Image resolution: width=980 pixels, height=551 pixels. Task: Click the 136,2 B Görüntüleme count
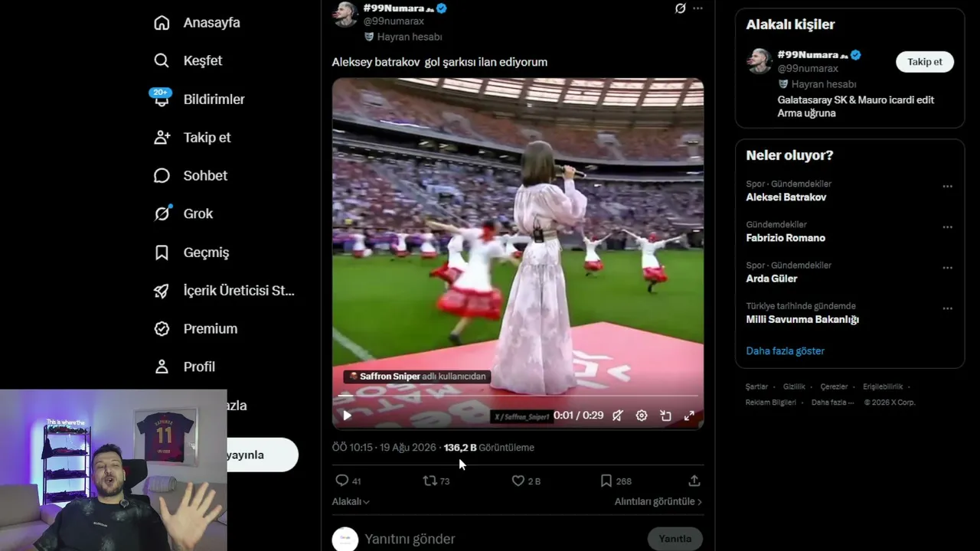(x=489, y=448)
